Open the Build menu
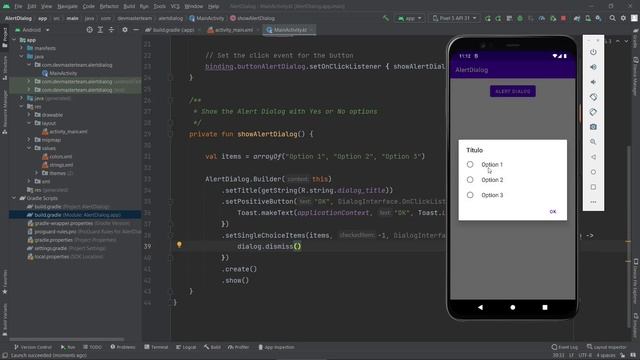Image resolution: width=640 pixels, height=360 pixels. (129, 7)
